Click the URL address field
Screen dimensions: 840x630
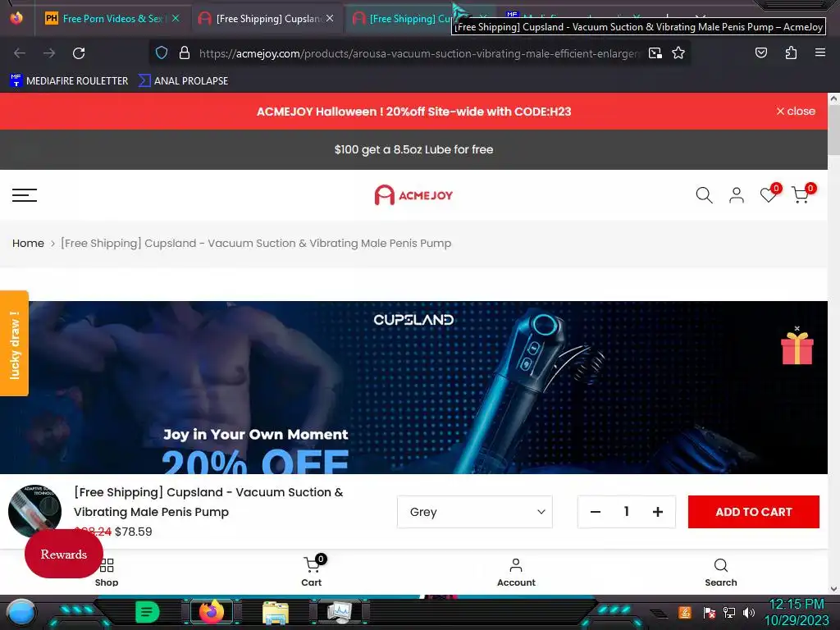(x=419, y=53)
